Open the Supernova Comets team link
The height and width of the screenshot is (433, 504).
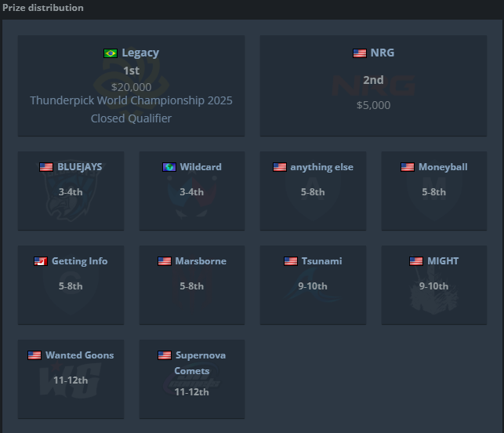pos(200,363)
